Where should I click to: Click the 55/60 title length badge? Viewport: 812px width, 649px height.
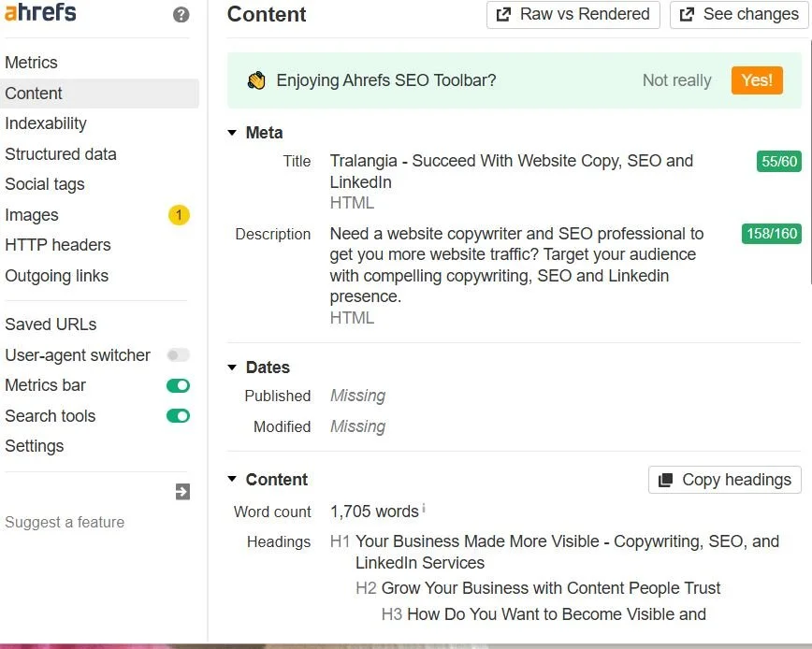tap(779, 162)
